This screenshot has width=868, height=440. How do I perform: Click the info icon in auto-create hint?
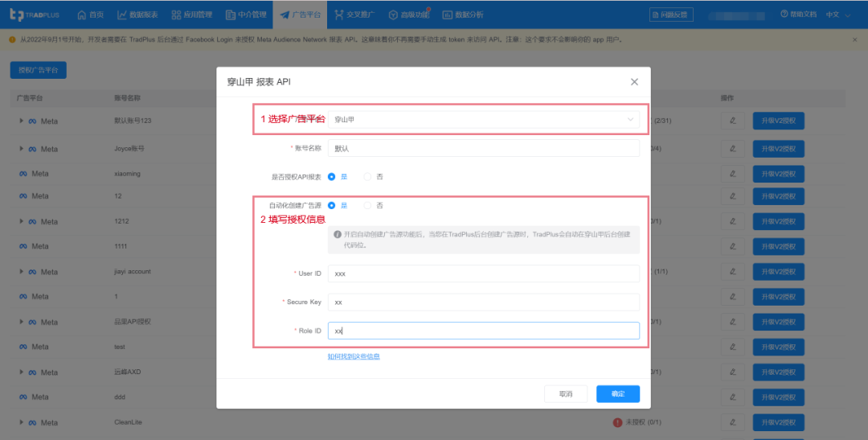(x=338, y=234)
